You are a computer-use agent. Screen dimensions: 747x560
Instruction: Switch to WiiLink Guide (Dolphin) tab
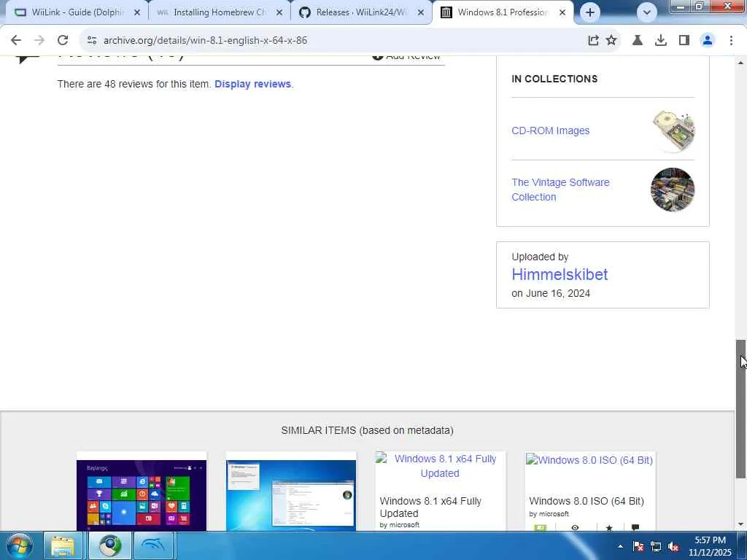[77, 12]
